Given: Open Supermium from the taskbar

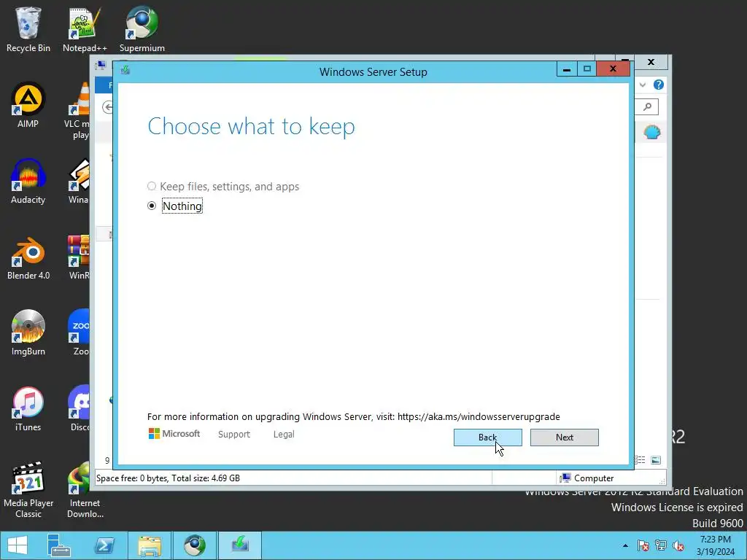Looking at the screenshot, I should 194,545.
